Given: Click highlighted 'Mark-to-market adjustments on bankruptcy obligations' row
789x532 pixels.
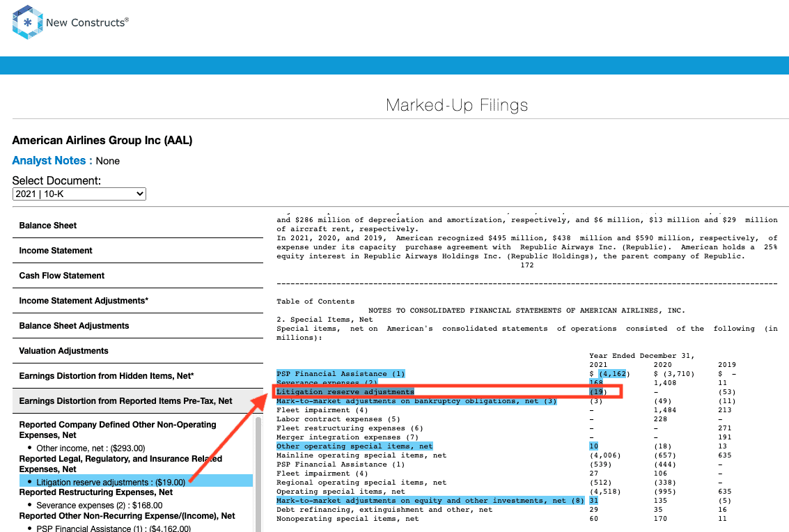Looking at the screenshot, I should tap(416, 401).
